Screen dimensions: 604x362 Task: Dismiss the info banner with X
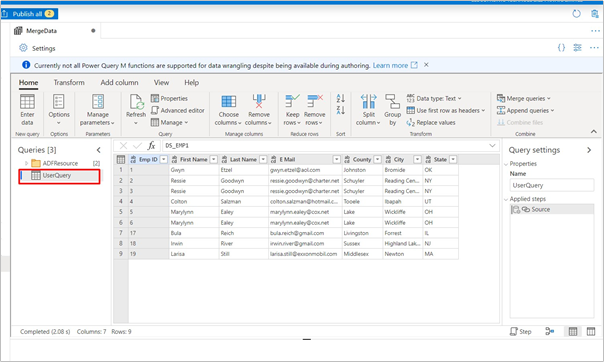tap(426, 65)
